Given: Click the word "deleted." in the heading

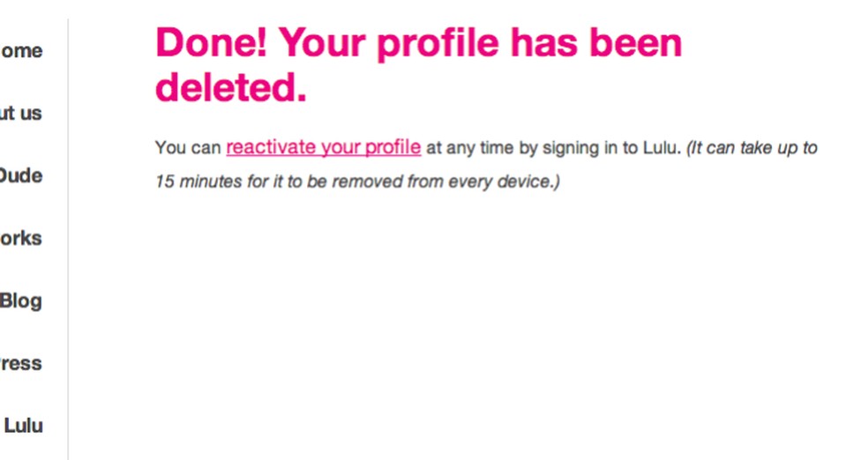Looking at the screenshot, I should (231, 87).
